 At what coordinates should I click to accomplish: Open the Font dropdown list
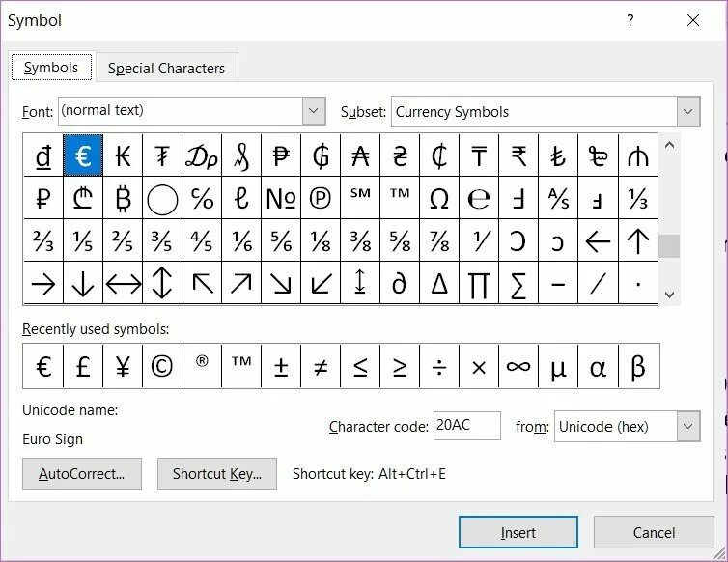tap(314, 111)
